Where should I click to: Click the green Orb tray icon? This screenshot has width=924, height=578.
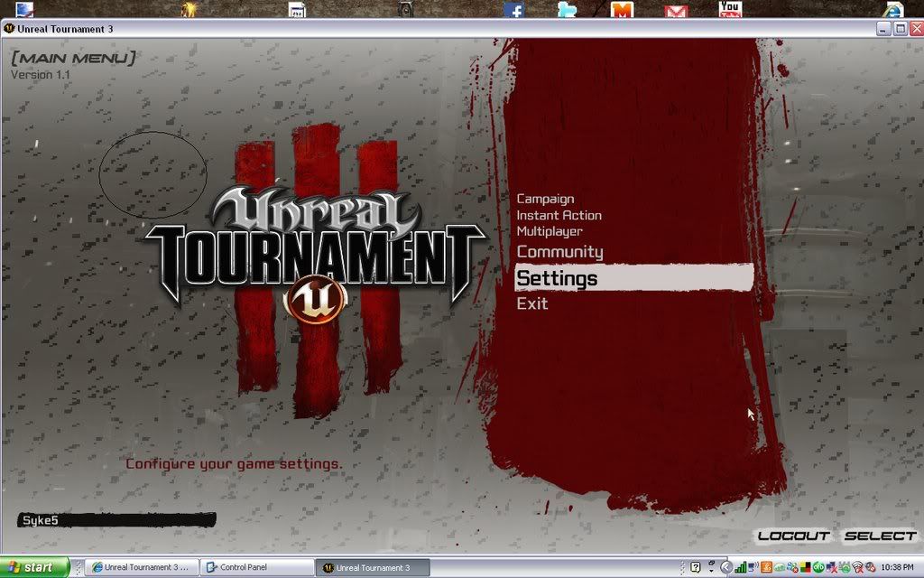pos(818,568)
